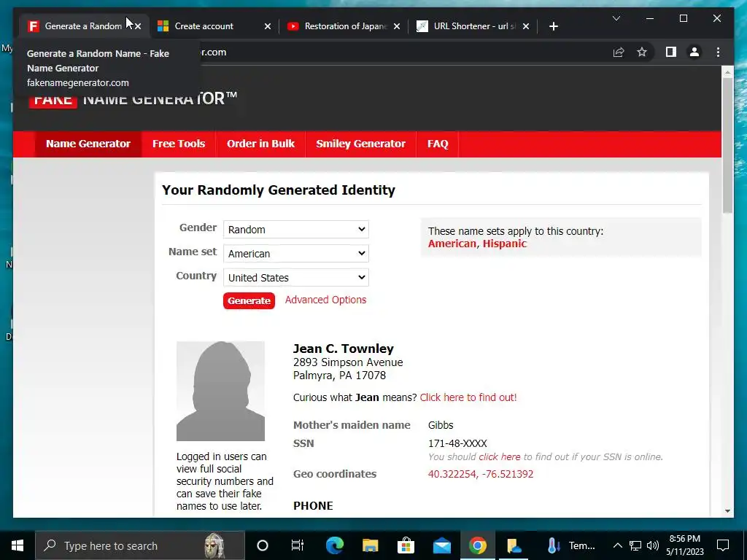
Task: Click the Chrome icon on the taskbar
Action: coord(477,545)
